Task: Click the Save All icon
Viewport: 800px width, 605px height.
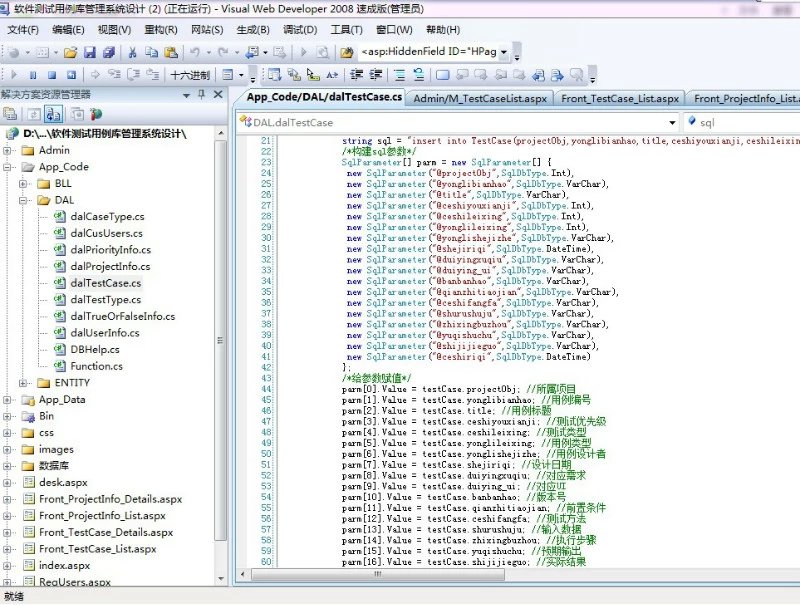Action: tap(109, 52)
